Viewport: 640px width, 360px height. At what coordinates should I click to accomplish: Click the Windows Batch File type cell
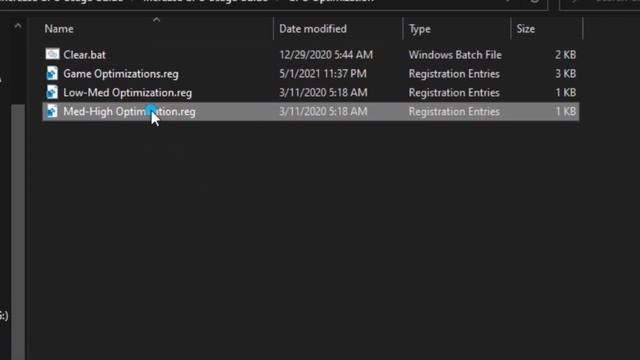(455, 55)
